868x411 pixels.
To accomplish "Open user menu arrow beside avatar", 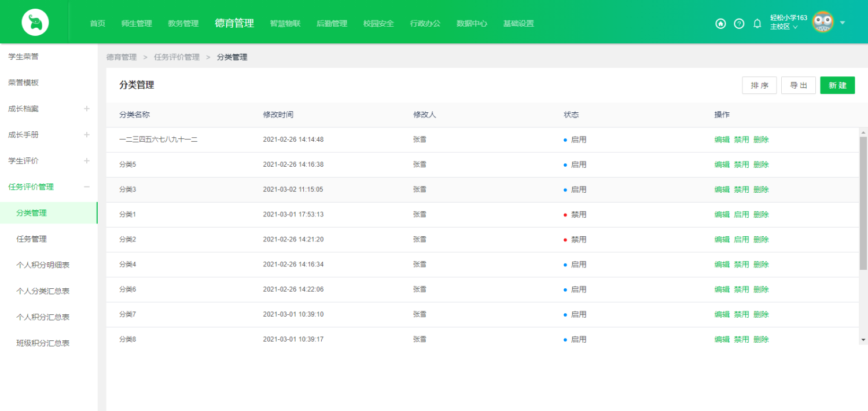I will [843, 23].
